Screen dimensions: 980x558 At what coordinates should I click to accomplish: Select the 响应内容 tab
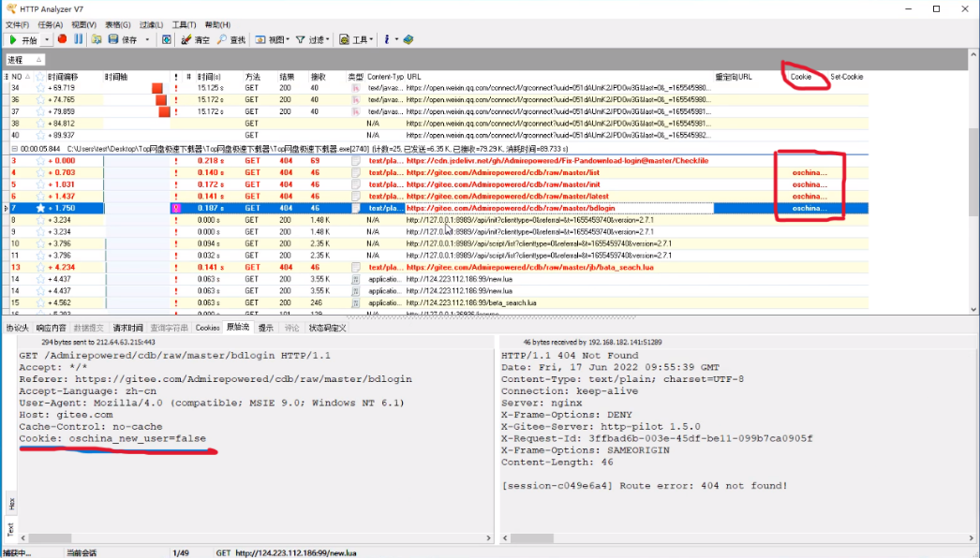click(x=51, y=328)
